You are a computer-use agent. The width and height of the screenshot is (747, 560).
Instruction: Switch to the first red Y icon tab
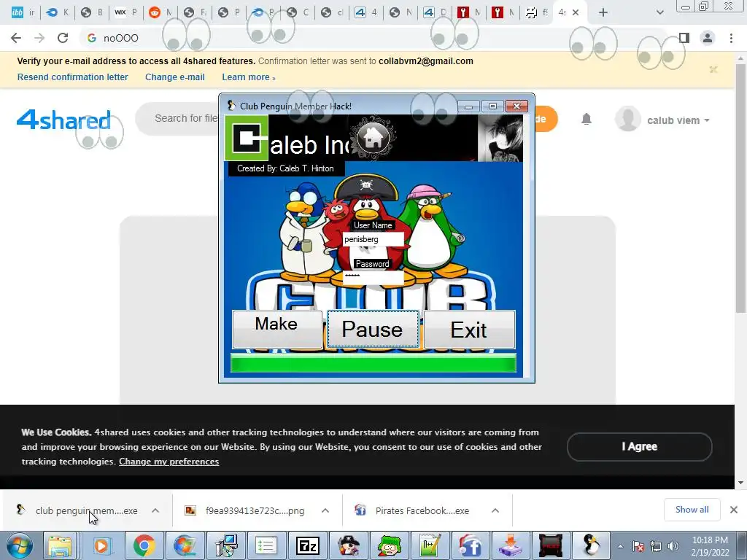click(469, 13)
